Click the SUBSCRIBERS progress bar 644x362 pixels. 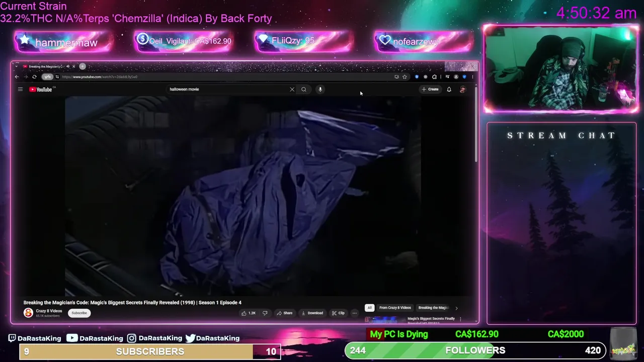tap(150, 351)
